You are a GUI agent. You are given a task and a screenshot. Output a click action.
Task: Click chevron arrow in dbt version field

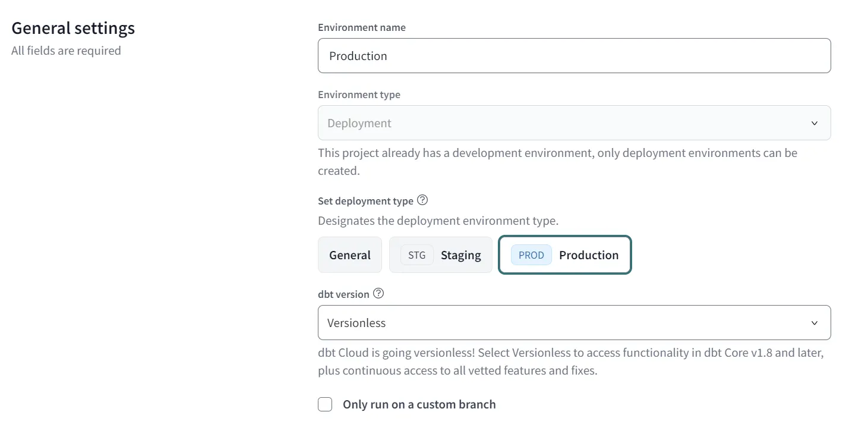pyautogui.click(x=814, y=323)
